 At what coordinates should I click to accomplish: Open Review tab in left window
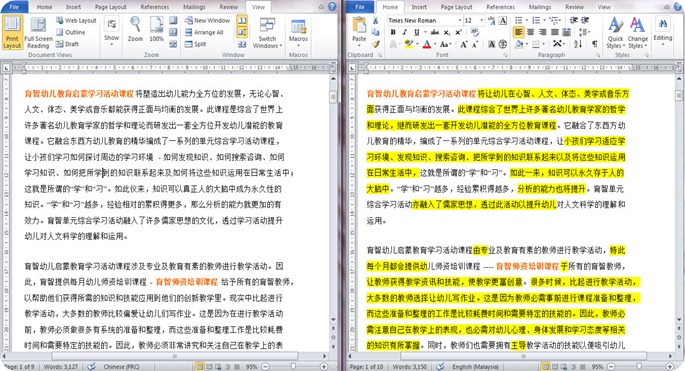tap(229, 7)
